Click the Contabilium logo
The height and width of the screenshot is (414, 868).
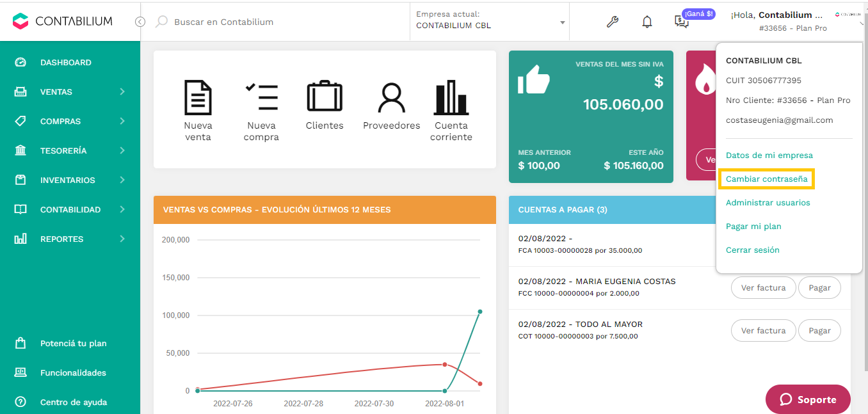click(x=62, y=21)
